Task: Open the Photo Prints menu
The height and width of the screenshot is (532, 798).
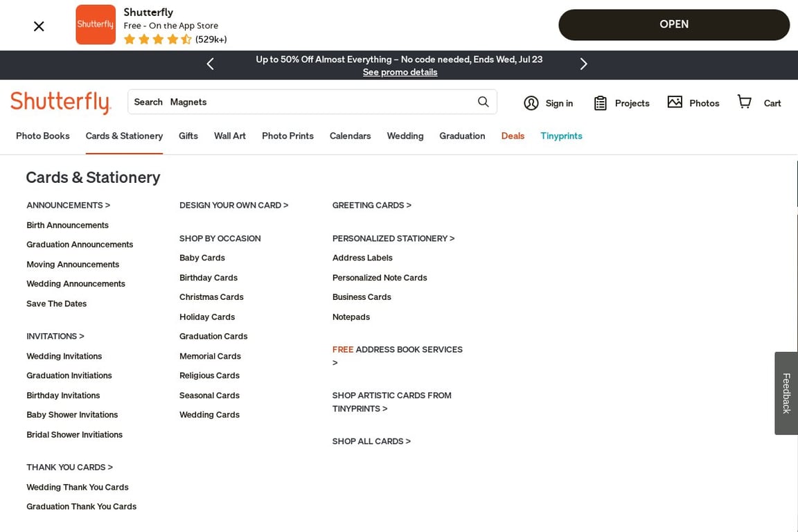Action: 287,136
